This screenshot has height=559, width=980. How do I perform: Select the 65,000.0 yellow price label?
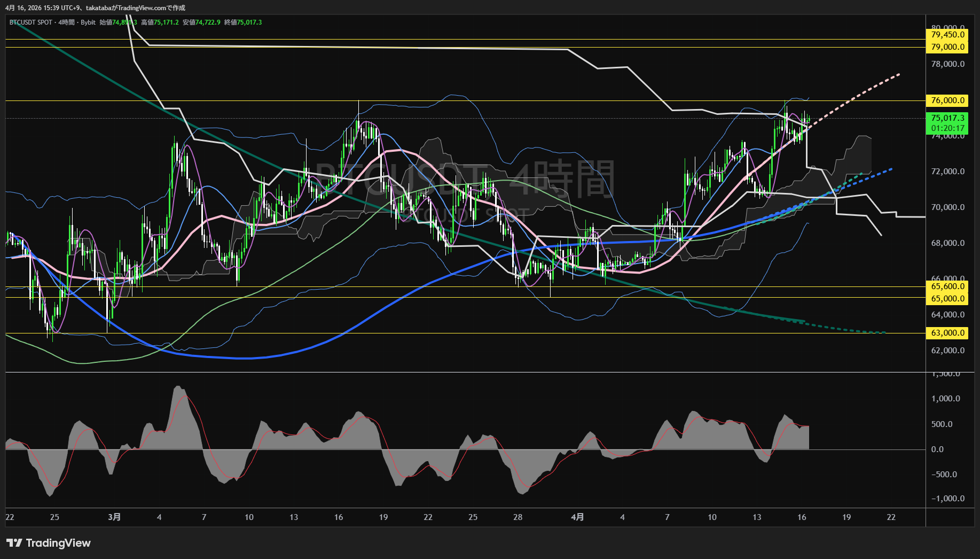[947, 299]
